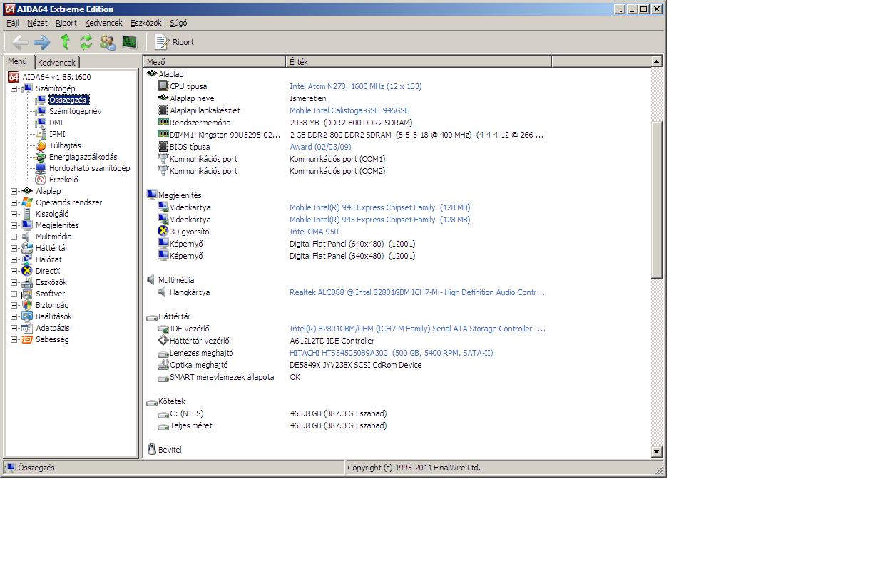Click the Hangkártya speaker icon

(163, 292)
